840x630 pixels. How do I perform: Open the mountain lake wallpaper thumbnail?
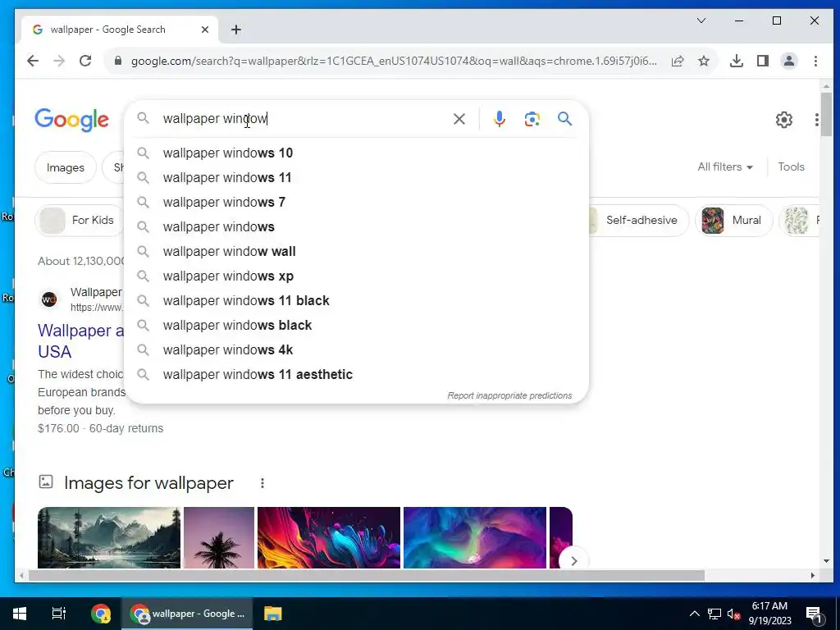(109, 538)
